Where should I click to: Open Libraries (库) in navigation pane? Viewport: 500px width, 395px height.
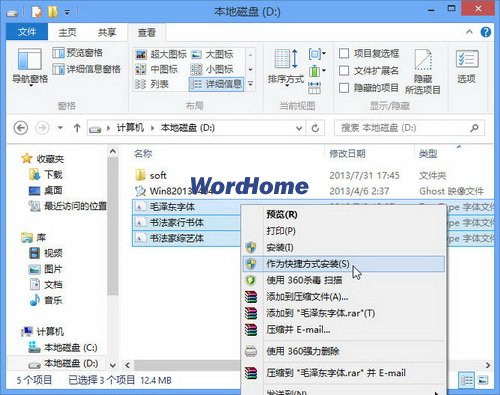(33, 237)
